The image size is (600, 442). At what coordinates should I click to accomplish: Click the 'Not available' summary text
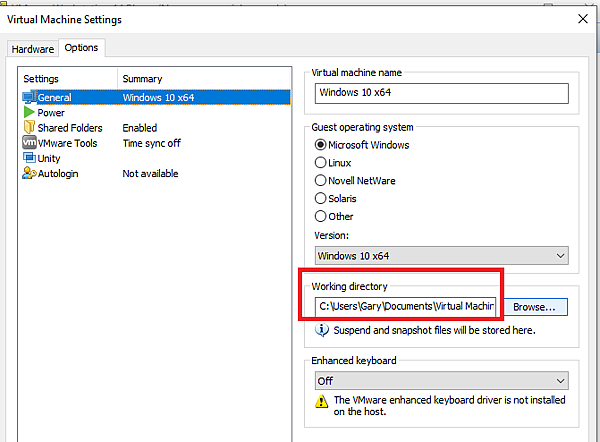[150, 173]
